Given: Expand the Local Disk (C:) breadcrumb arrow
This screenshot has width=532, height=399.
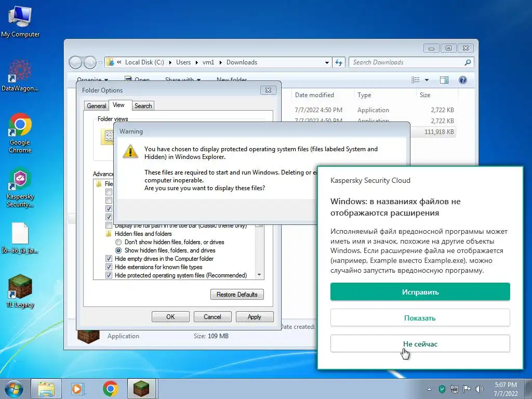Looking at the screenshot, I should click(170, 62).
